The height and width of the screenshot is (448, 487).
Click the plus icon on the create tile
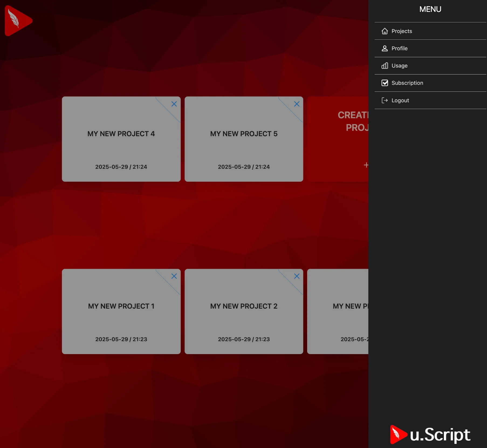[x=366, y=165]
